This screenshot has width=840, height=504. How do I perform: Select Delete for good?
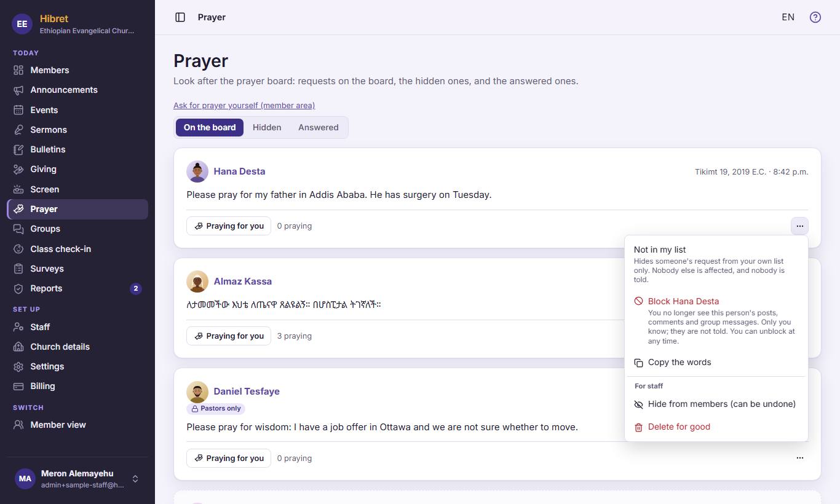click(716, 427)
